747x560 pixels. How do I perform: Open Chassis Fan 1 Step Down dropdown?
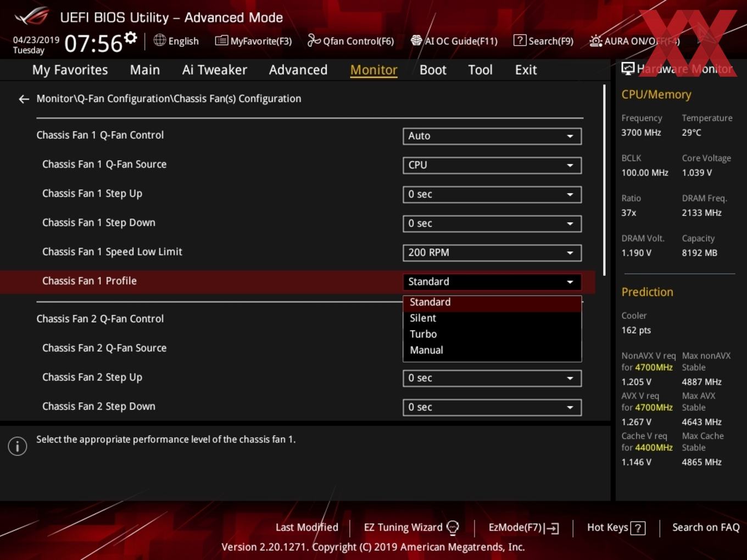point(492,223)
